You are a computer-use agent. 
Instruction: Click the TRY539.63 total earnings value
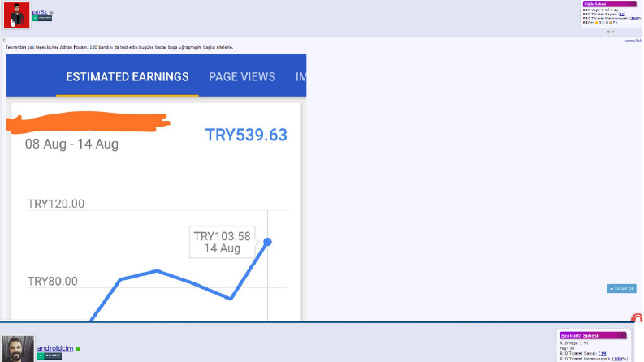[246, 135]
